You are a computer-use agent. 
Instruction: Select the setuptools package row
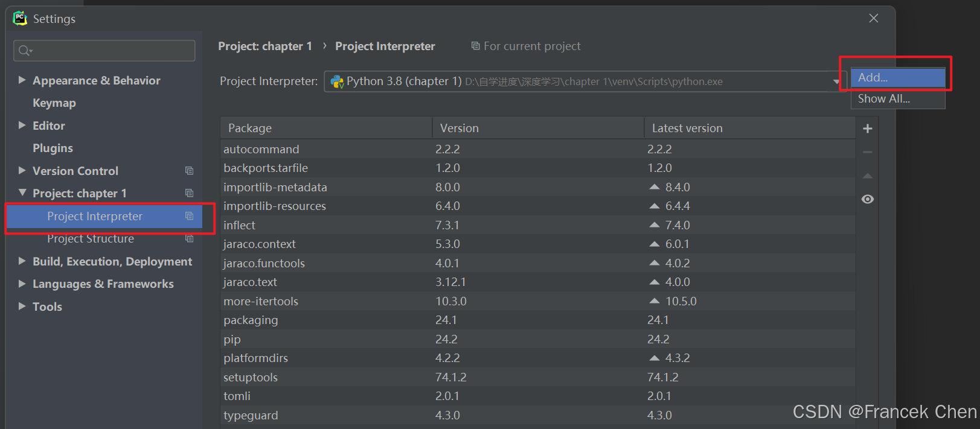(538, 377)
